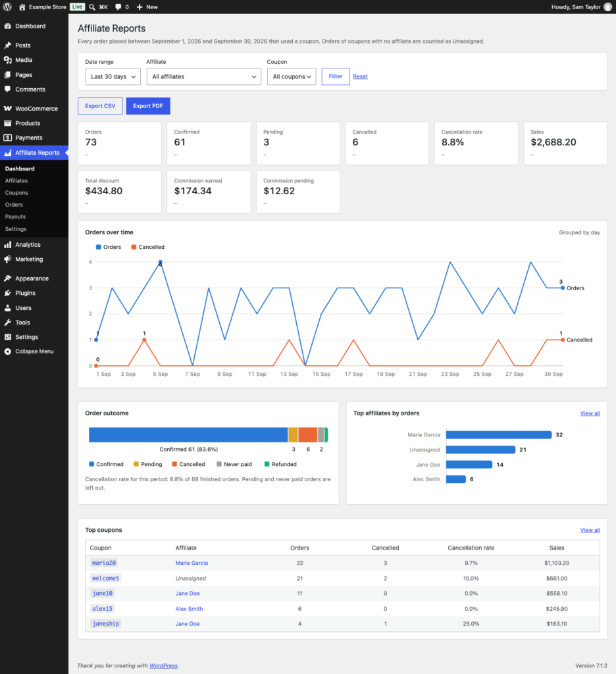616x674 pixels.
Task: Open Alex Smith affiliate link in table
Action: pyautogui.click(x=189, y=609)
